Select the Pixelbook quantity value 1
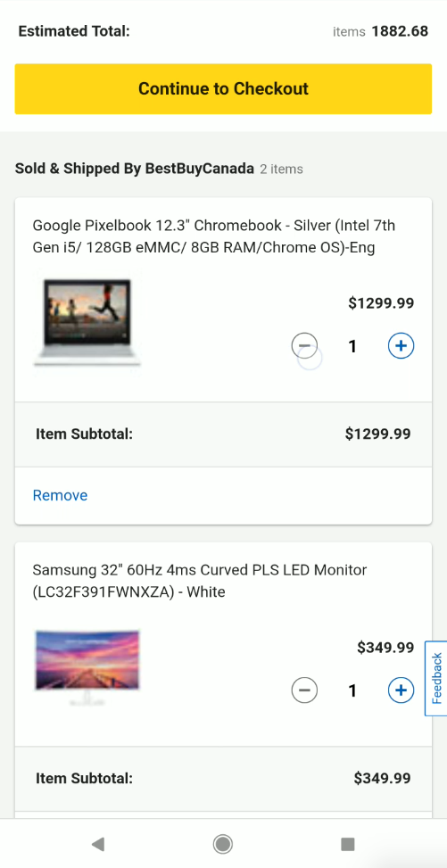The image size is (447, 868). pos(352,346)
